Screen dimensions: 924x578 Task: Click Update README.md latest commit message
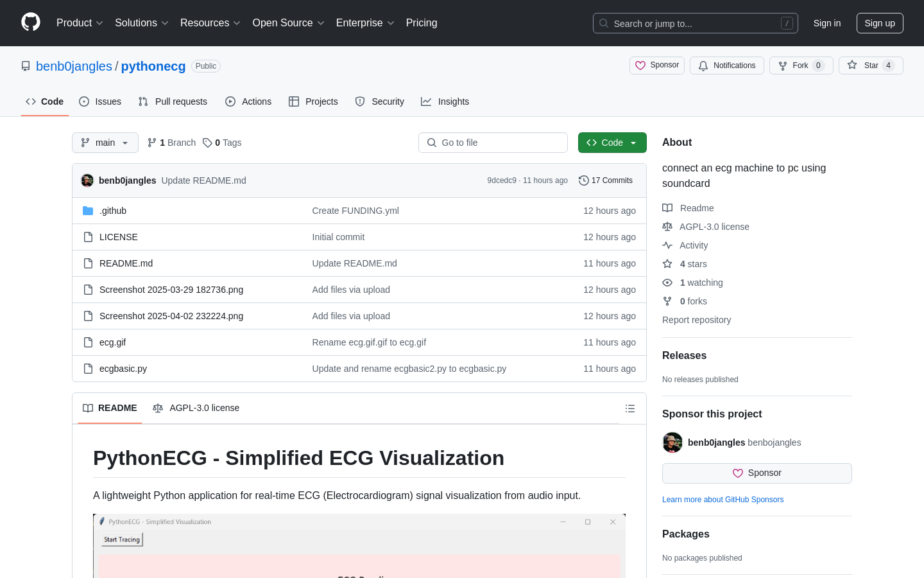pyautogui.click(x=203, y=180)
